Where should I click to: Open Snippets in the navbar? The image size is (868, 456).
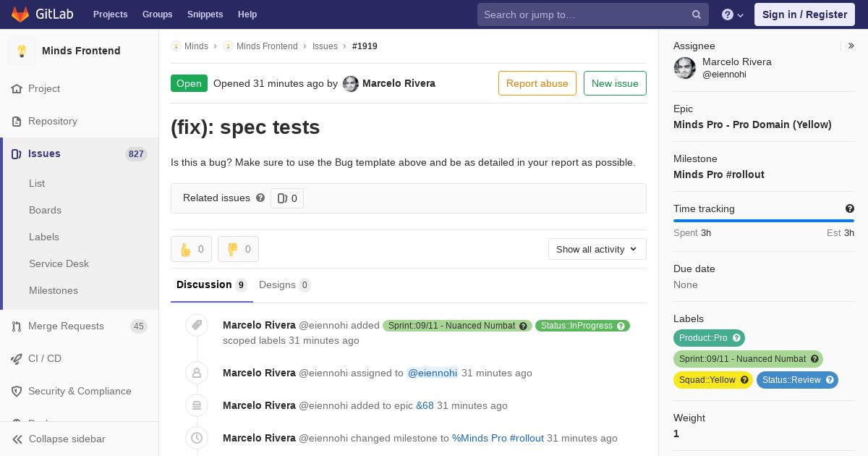(205, 14)
